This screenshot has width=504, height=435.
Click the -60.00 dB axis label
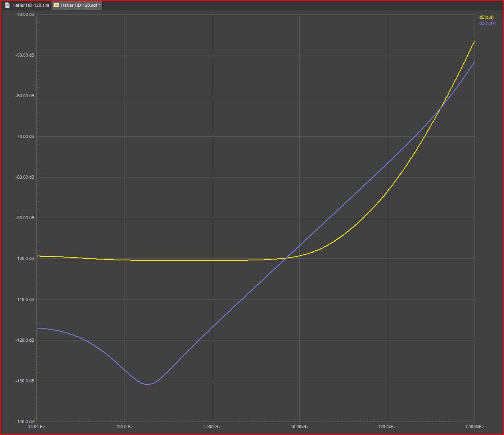click(25, 96)
